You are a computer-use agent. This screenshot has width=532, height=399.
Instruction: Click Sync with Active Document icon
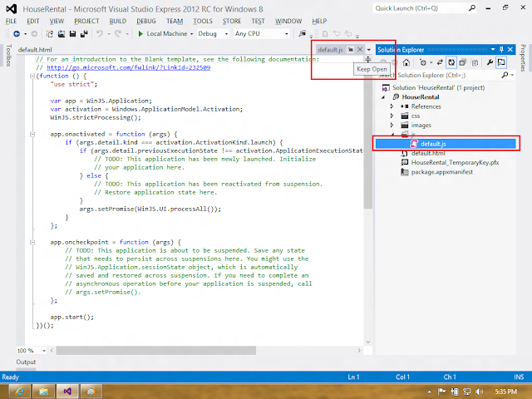pyautogui.click(x=440, y=62)
